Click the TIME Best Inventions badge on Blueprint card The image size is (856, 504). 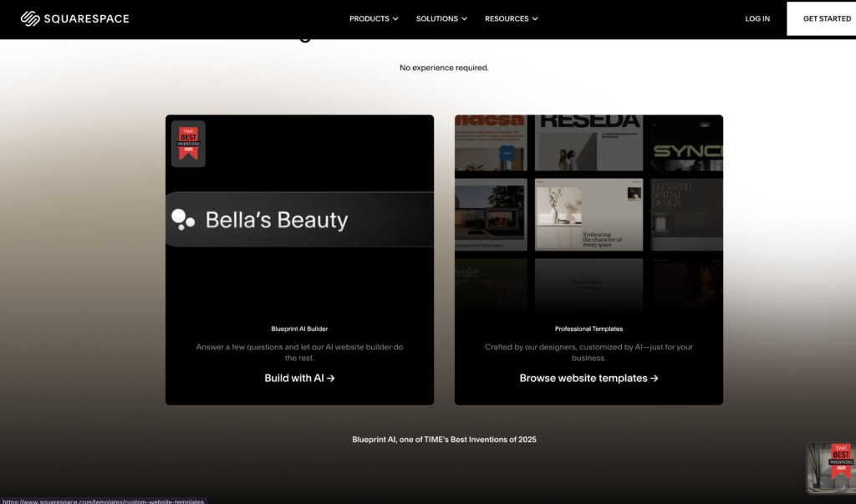pos(188,144)
